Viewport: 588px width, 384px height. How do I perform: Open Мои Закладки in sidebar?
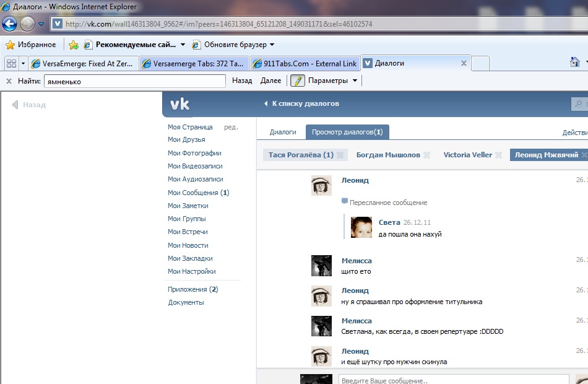[x=190, y=259]
